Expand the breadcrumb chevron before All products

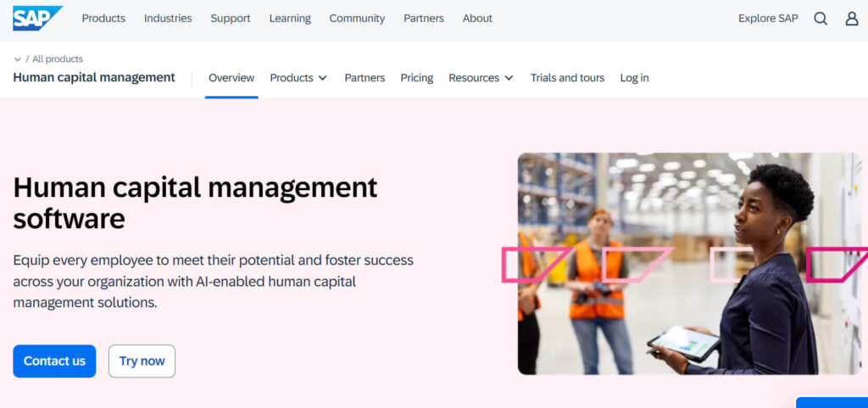(18, 59)
